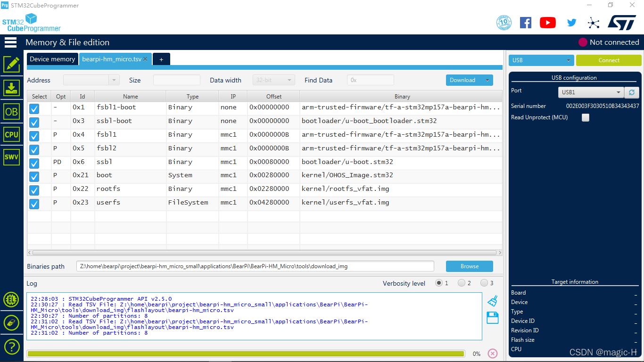
Task: Click offset 0x04280000 cell
Action: coord(270,203)
